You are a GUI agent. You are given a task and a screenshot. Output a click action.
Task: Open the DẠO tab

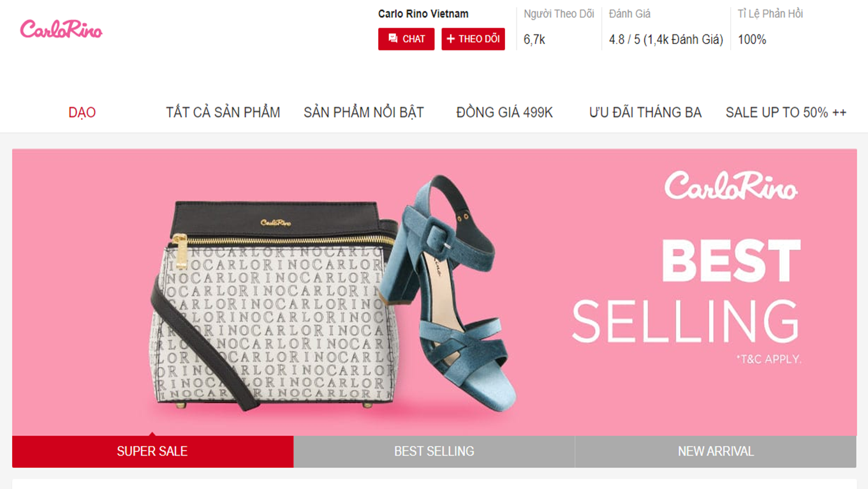tap(82, 112)
